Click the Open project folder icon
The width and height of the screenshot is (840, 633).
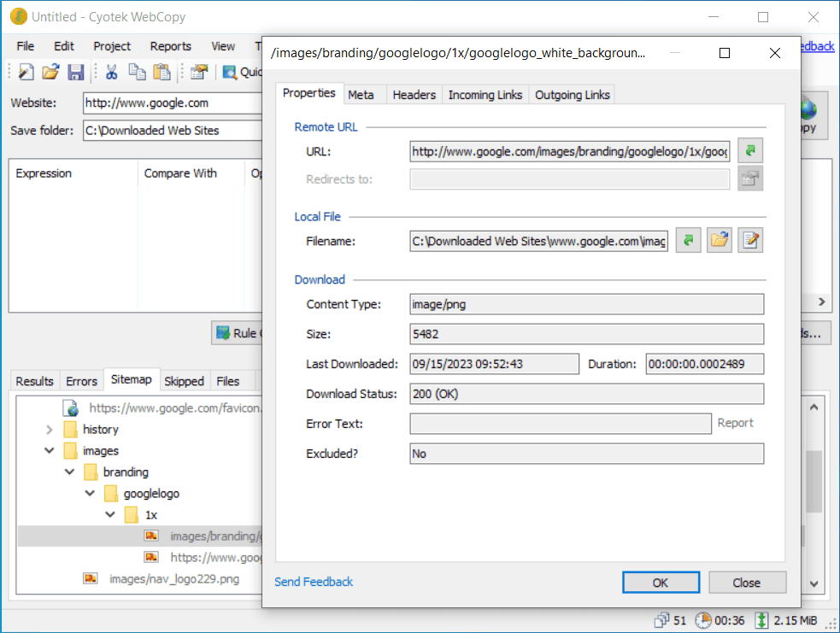tap(50, 73)
